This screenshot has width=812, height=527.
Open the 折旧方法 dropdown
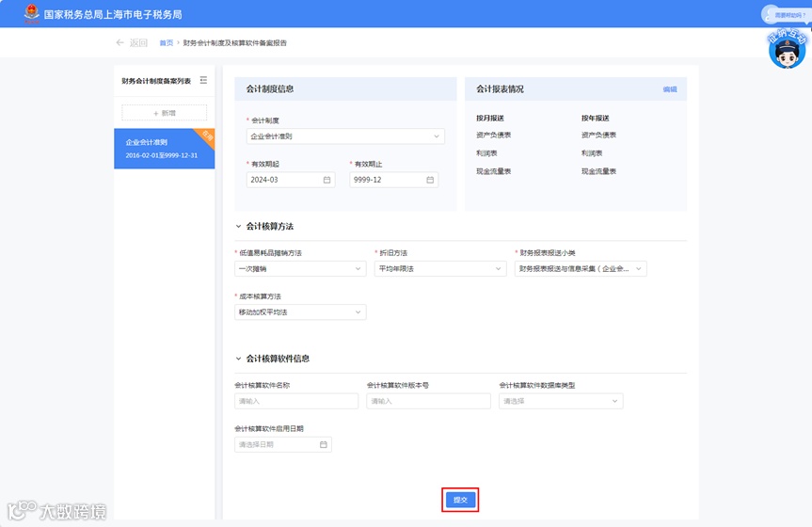[x=440, y=269]
